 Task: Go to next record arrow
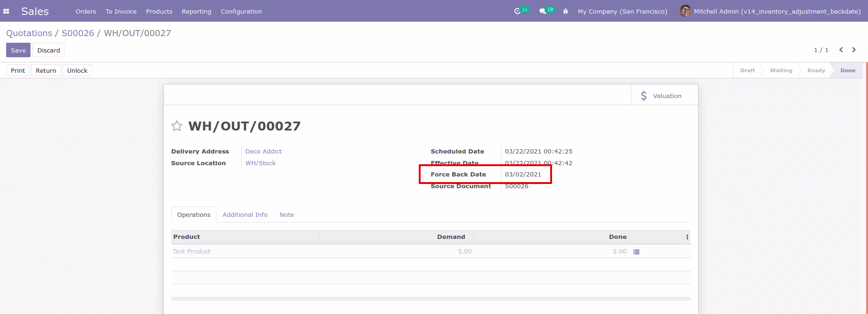[854, 50]
